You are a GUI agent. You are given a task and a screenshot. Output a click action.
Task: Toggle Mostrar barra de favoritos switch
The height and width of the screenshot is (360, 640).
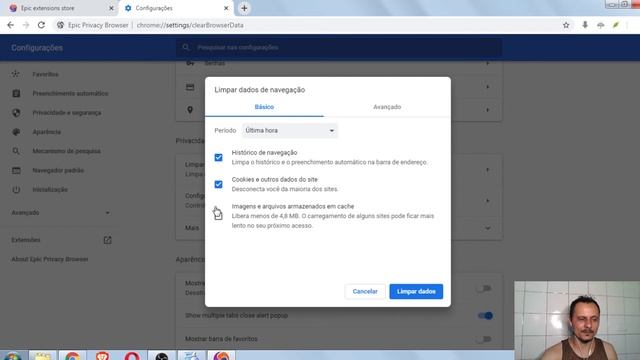(x=484, y=339)
